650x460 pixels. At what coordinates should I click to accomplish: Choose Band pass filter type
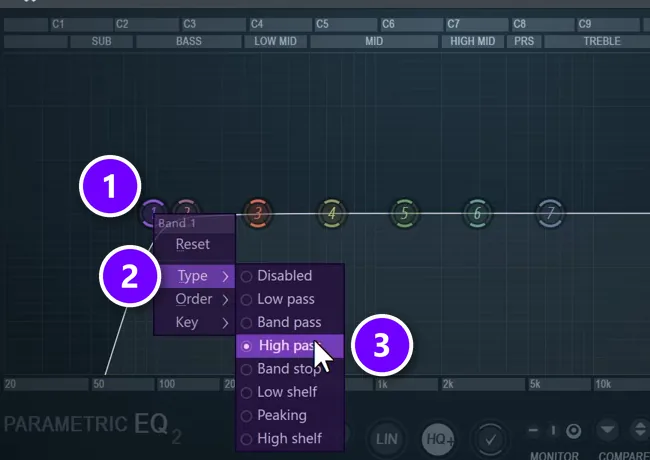(x=290, y=322)
